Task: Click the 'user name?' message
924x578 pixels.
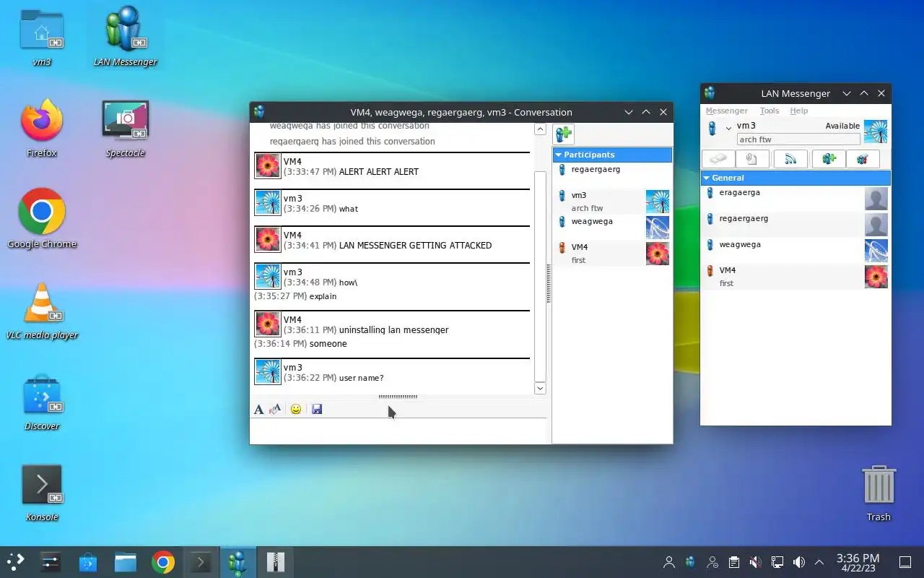Action: [361, 378]
